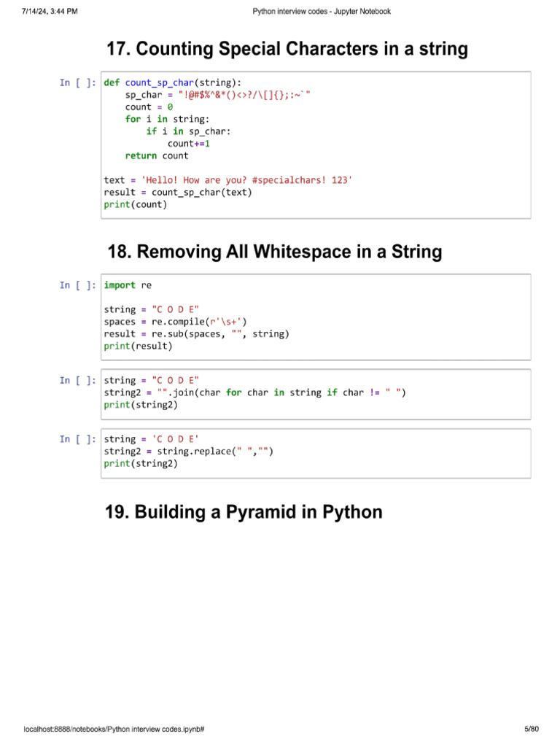This screenshot has height=747, width=560.
Task: Select the "import re" cell prompt "In [ ]:"
Action: (77, 285)
